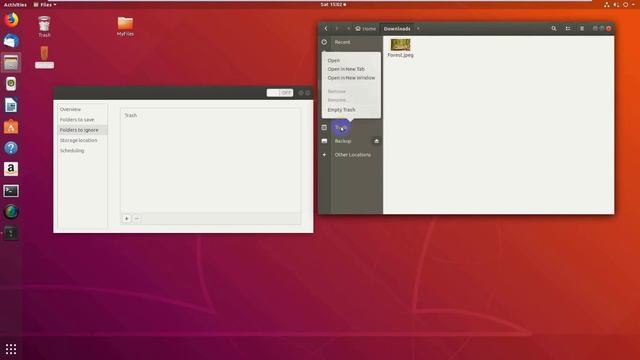Viewport: 640px width, 360px height.
Task: Open the Files app in the dock
Action: (x=11, y=62)
